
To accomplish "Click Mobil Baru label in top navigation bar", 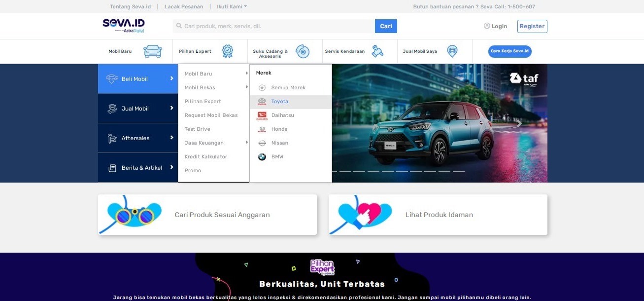I will 120,51.
